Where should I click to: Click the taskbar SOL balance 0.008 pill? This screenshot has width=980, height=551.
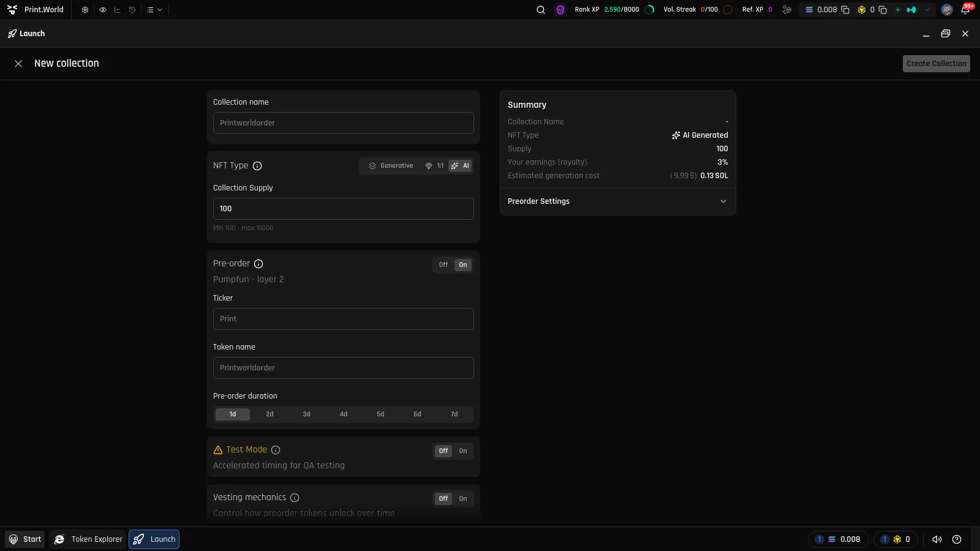(x=838, y=539)
